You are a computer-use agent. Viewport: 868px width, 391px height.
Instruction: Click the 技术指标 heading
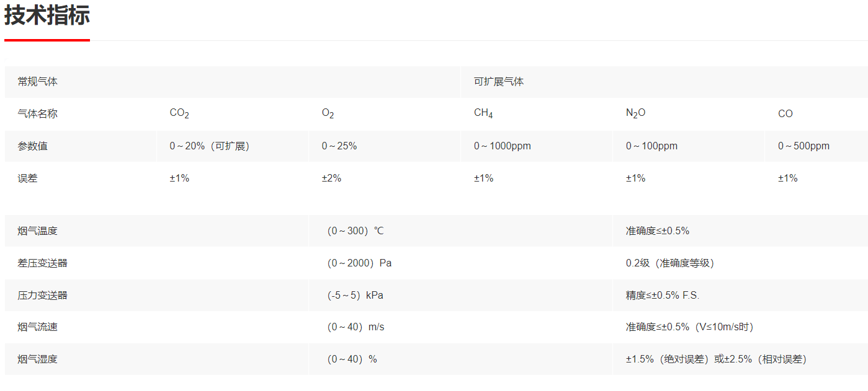(x=47, y=15)
